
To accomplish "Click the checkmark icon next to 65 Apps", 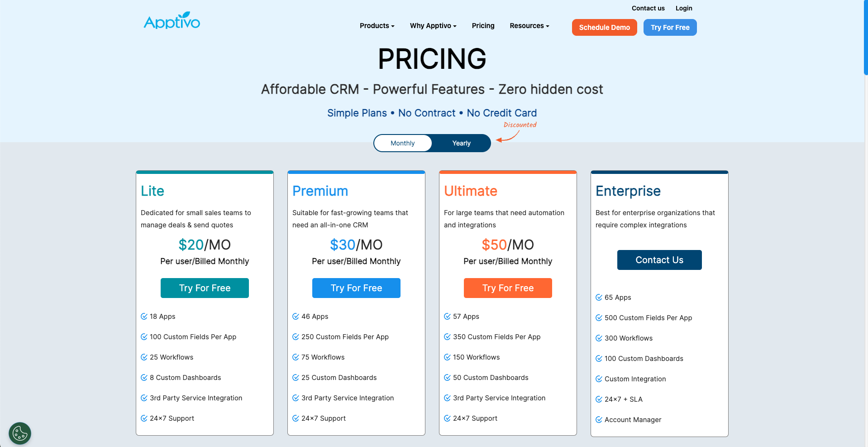I will coord(599,298).
